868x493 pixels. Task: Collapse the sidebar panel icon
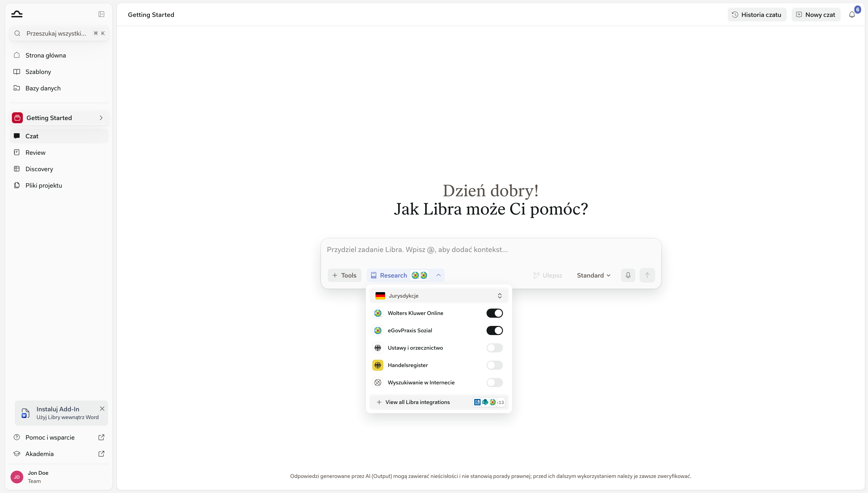pos(101,14)
